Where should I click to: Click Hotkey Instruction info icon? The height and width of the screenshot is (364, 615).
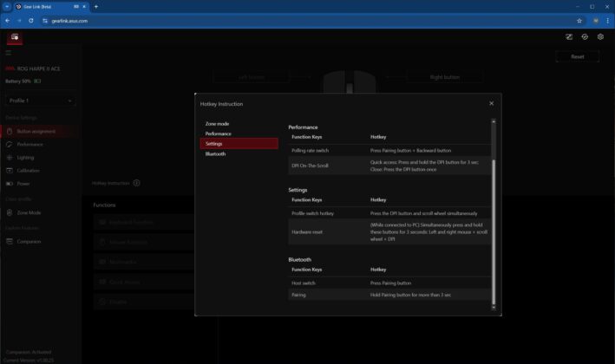coord(136,183)
